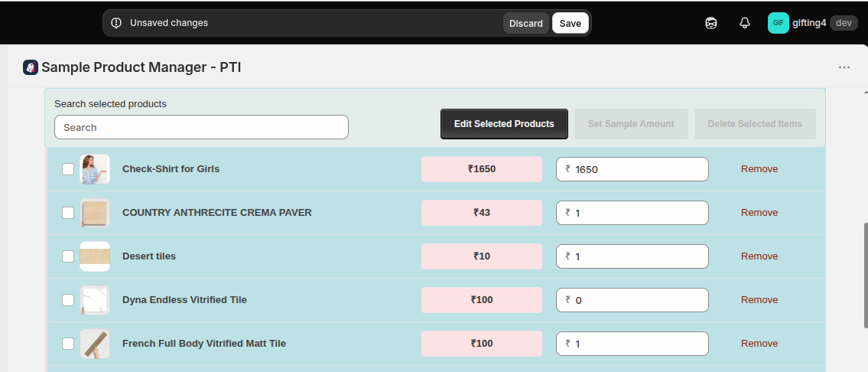Tick the Desert tiles checkbox

point(67,256)
